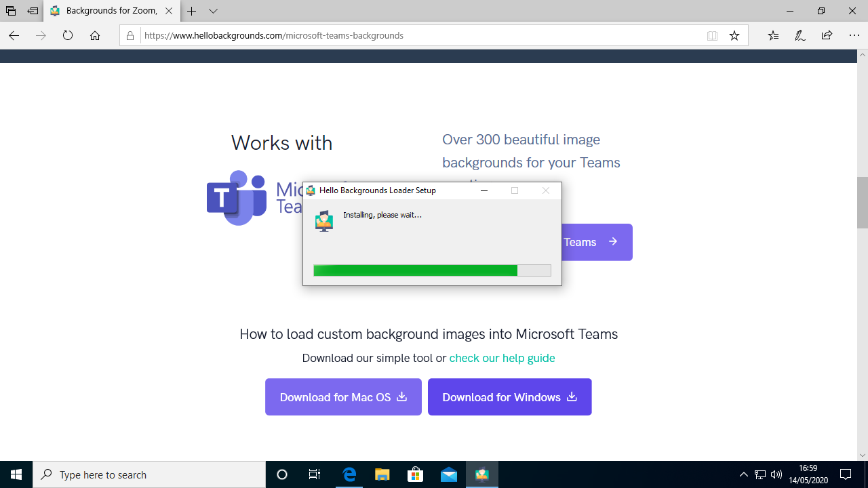
Task: Open File Explorer from taskbar
Action: (x=382, y=474)
